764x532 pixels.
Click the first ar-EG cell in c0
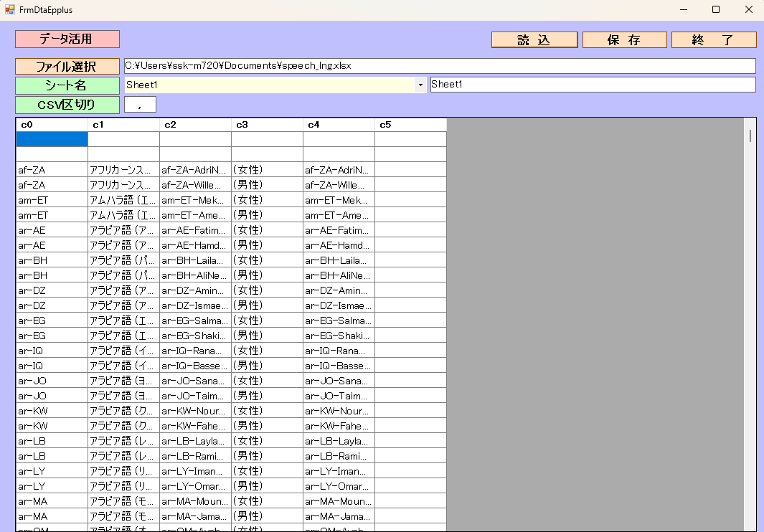click(x=52, y=320)
